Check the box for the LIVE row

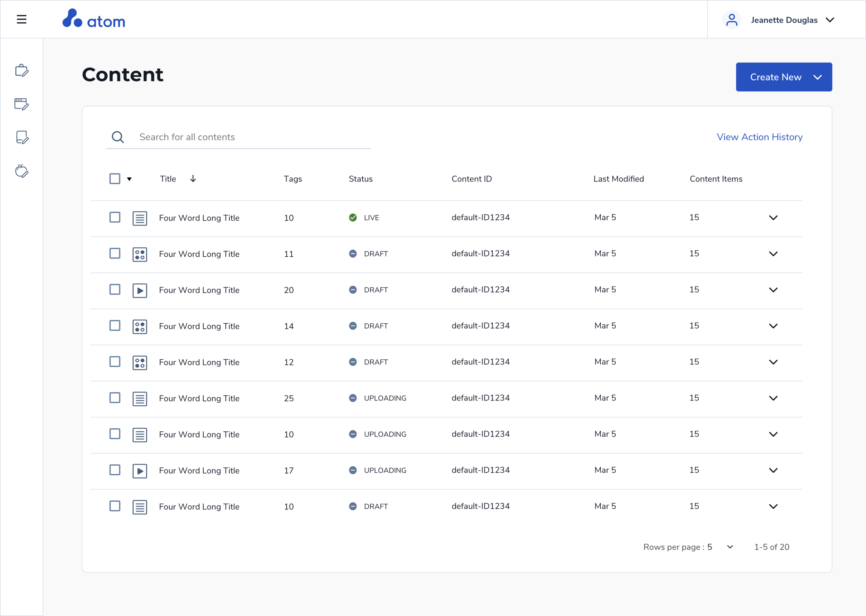pyautogui.click(x=115, y=217)
